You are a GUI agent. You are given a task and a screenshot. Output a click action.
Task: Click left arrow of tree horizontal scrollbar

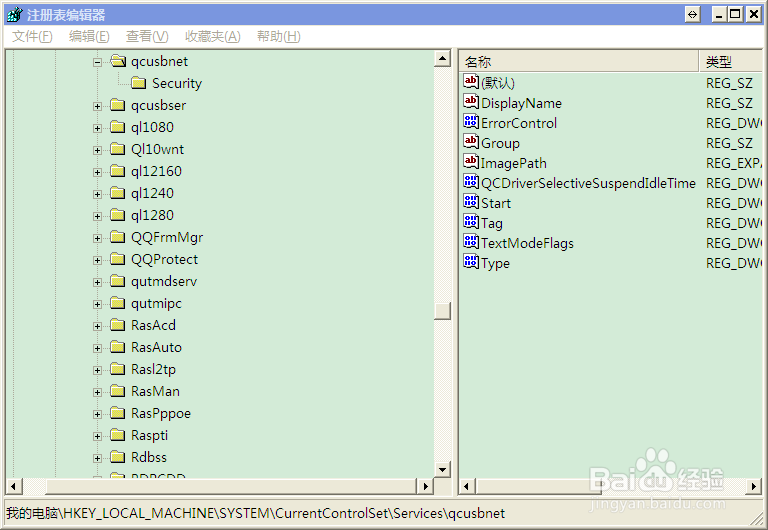pos(13,486)
